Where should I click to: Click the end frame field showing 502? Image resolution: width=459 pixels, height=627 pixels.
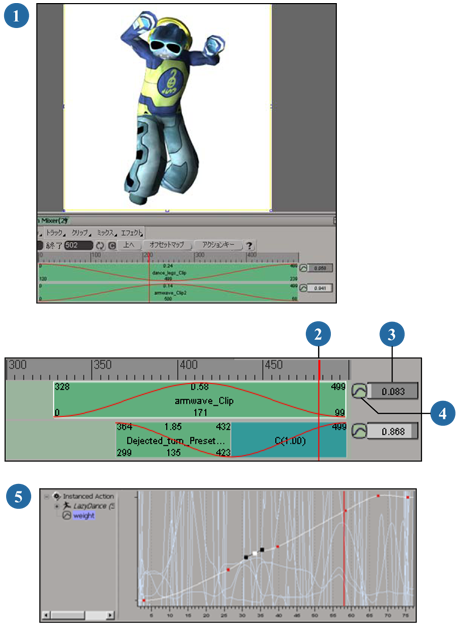[78, 245]
